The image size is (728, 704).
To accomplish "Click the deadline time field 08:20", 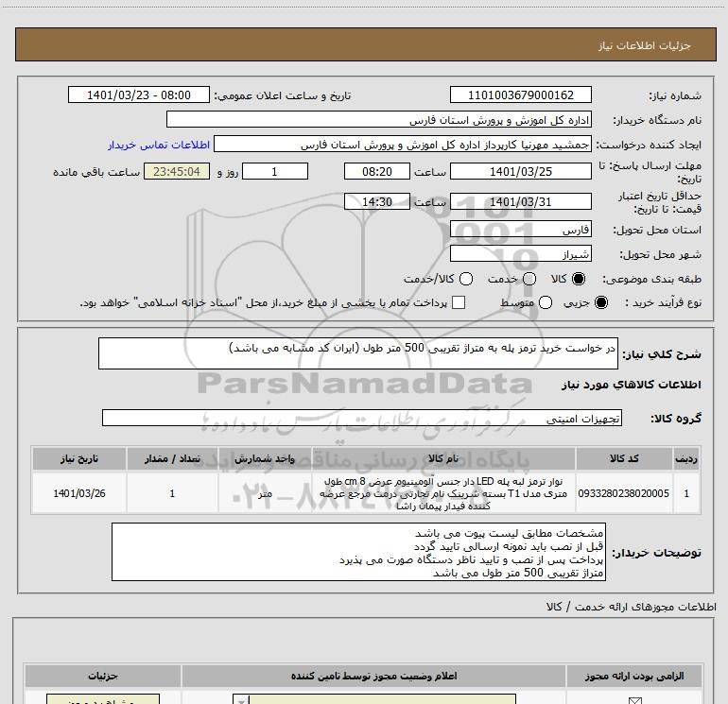I will pos(377,171).
